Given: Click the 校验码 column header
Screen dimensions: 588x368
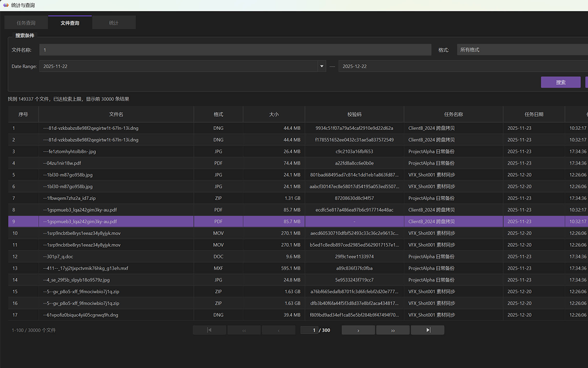Looking at the screenshot, I should (354, 114).
